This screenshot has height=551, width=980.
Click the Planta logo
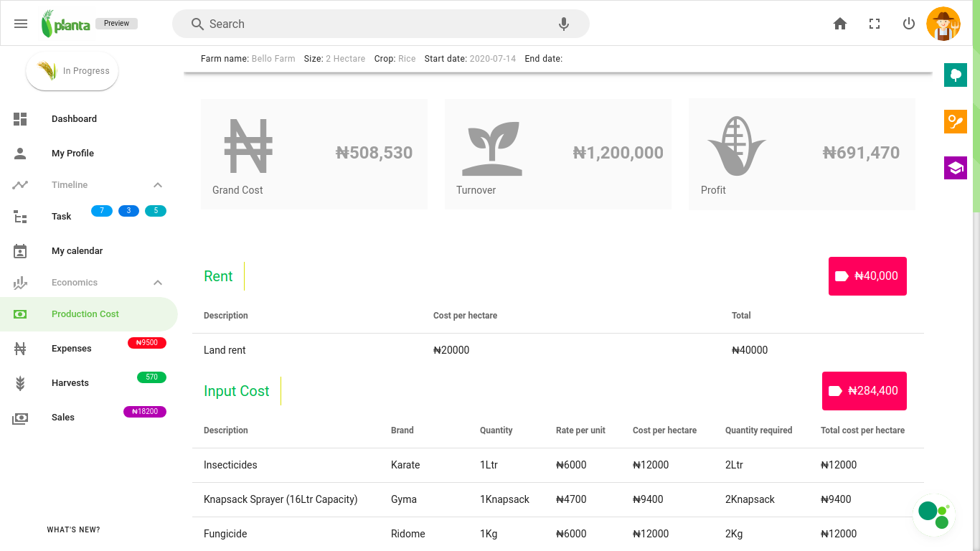pos(65,24)
